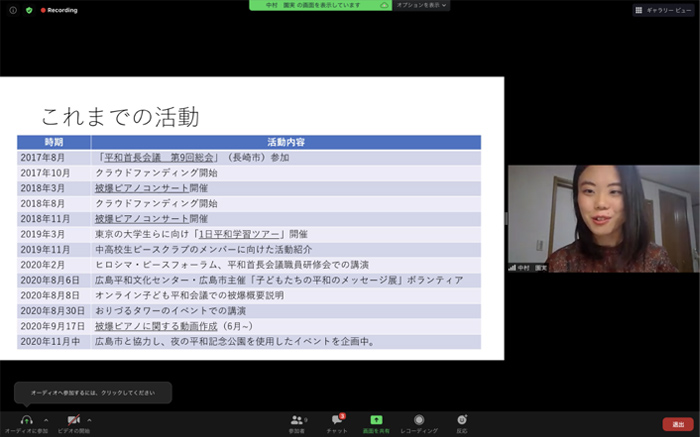Click the audio join tooltip bubble
The image size is (700, 437).
coord(93,393)
